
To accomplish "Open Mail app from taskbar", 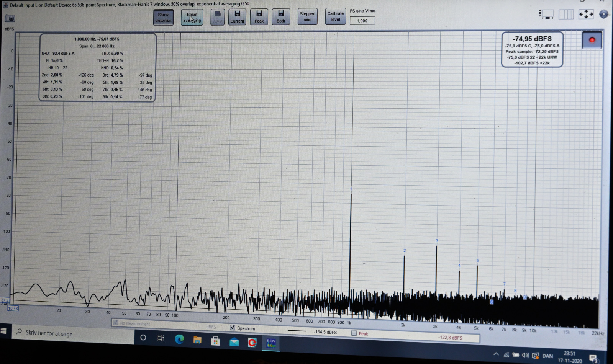I will (x=234, y=342).
